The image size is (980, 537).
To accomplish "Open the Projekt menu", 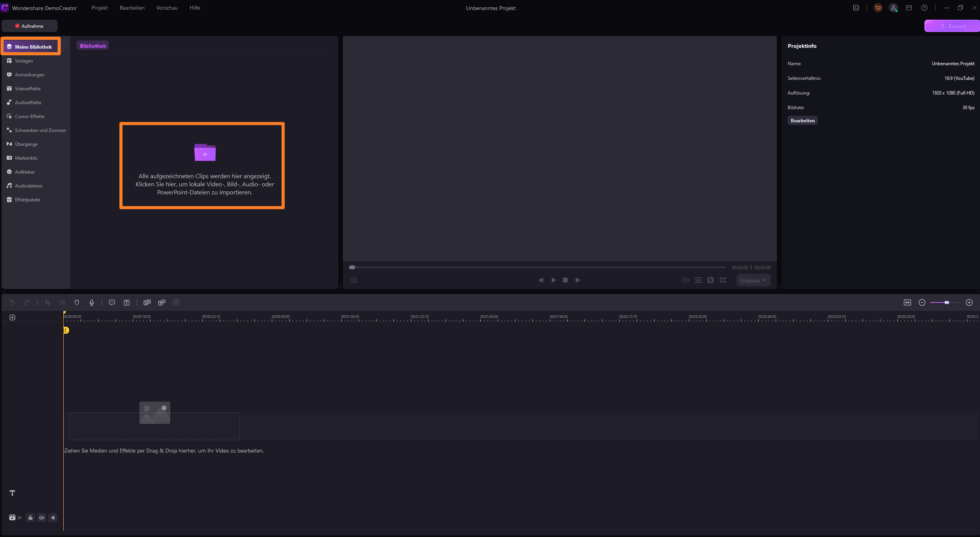I will click(100, 8).
